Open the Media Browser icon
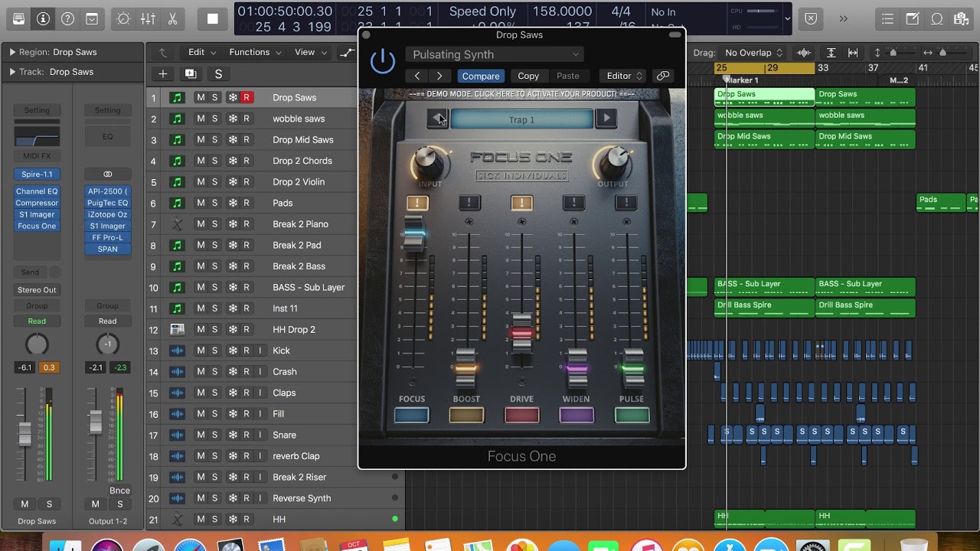This screenshot has height=551, width=980. click(x=962, y=18)
